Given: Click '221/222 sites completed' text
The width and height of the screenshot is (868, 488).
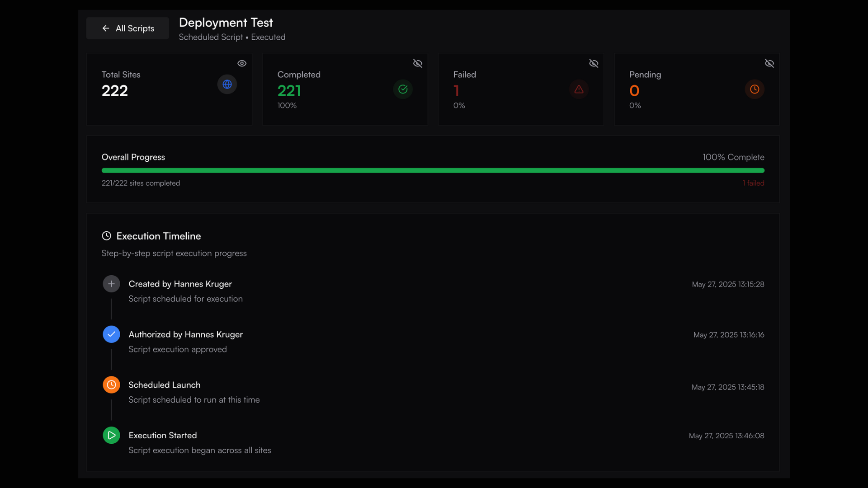Looking at the screenshot, I should tap(141, 183).
